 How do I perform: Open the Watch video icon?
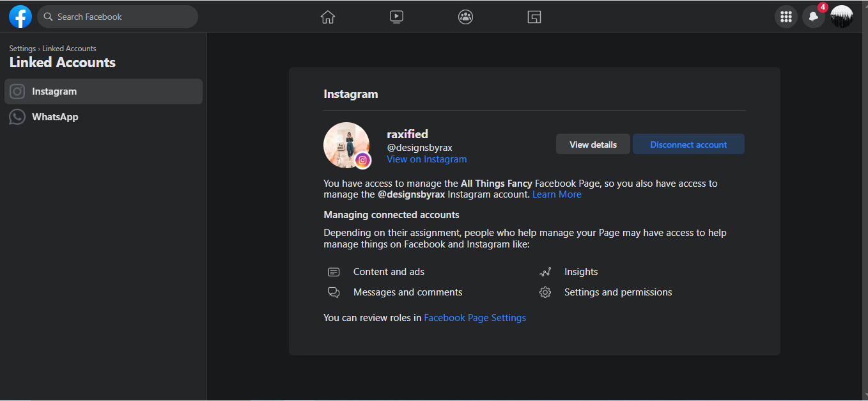[x=396, y=17]
